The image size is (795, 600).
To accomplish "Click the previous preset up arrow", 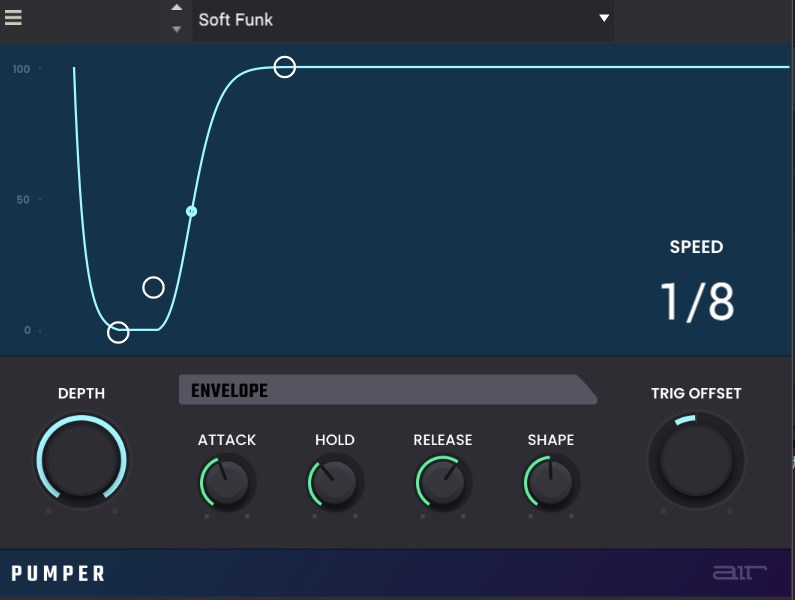I will (177, 8).
